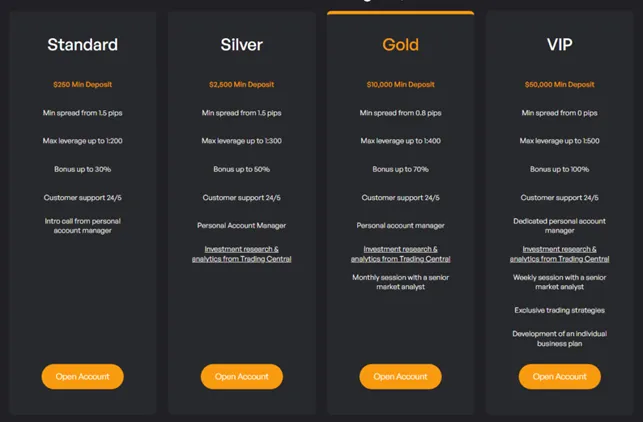Click the $250 Min Deposit label

(82, 85)
